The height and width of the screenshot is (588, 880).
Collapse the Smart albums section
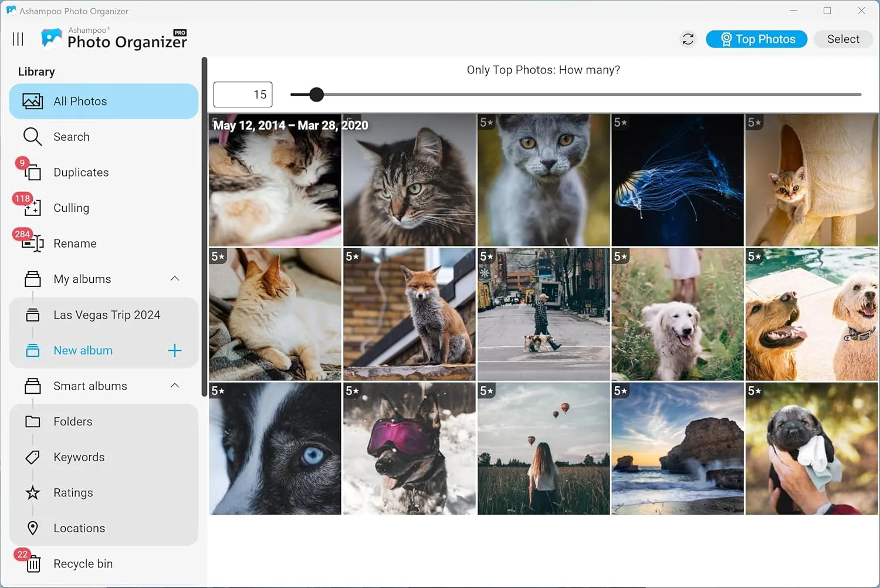coord(174,386)
